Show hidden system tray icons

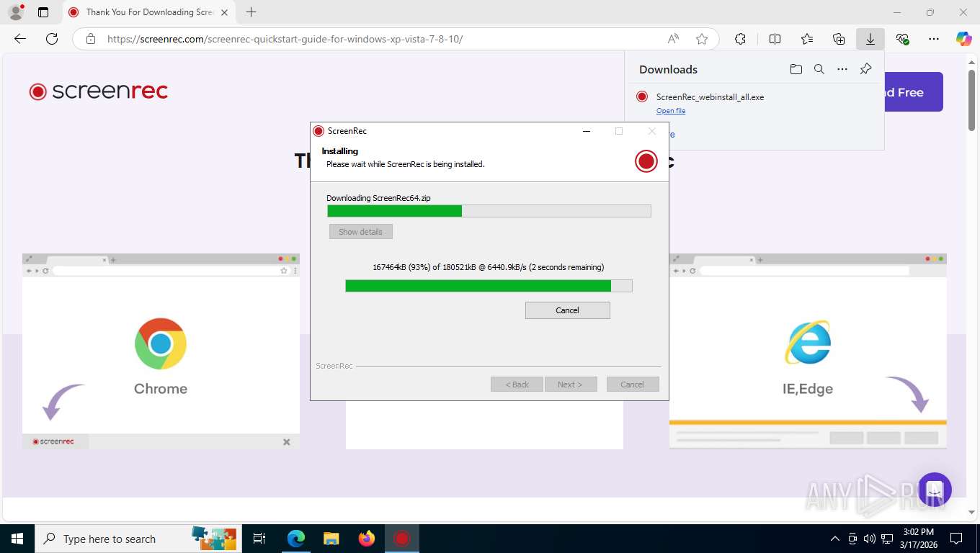click(x=835, y=539)
